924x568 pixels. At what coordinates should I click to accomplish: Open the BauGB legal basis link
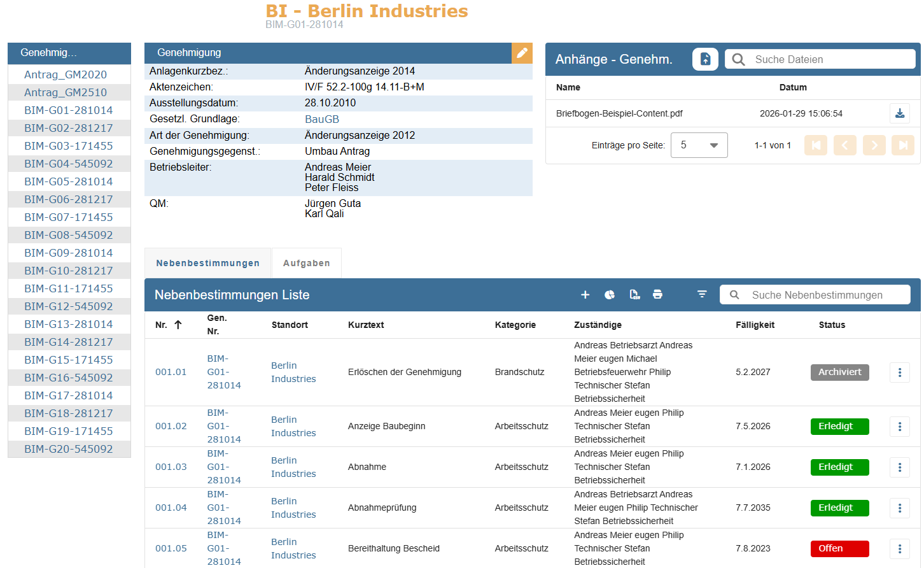point(321,119)
